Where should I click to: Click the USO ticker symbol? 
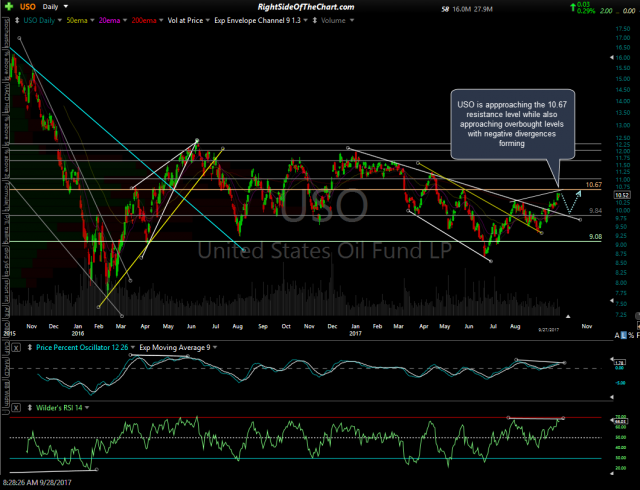coord(28,7)
